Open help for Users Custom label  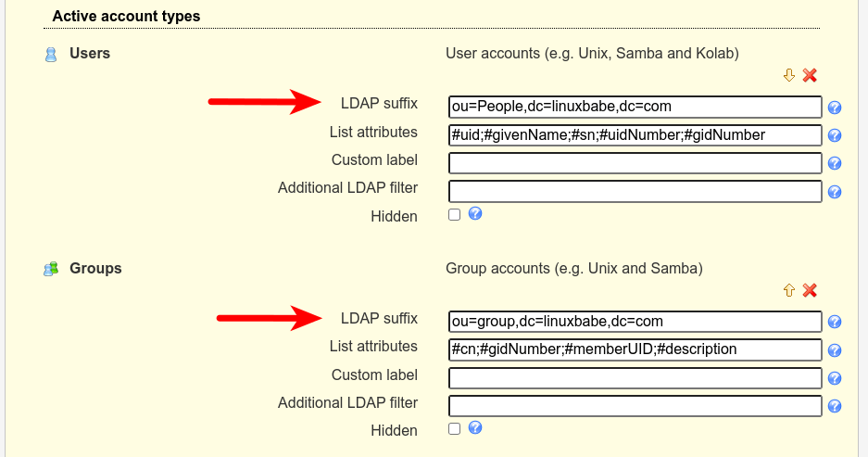(x=834, y=164)
